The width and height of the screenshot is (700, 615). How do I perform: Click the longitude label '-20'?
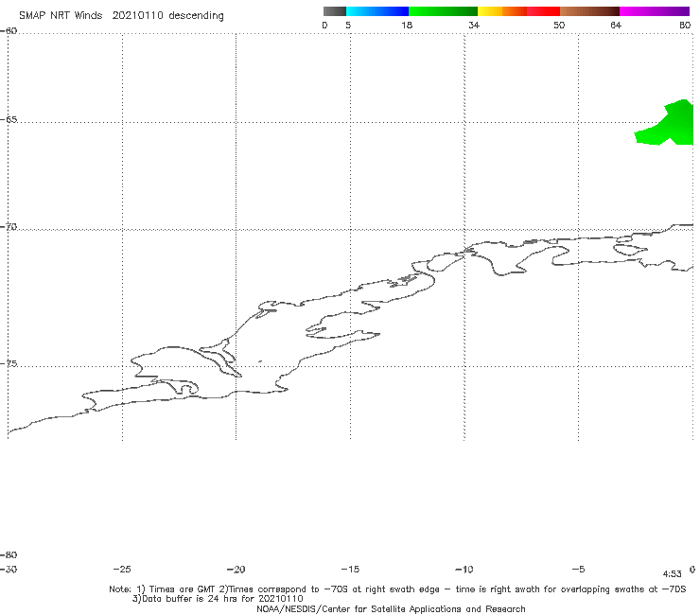coord(236,569)
